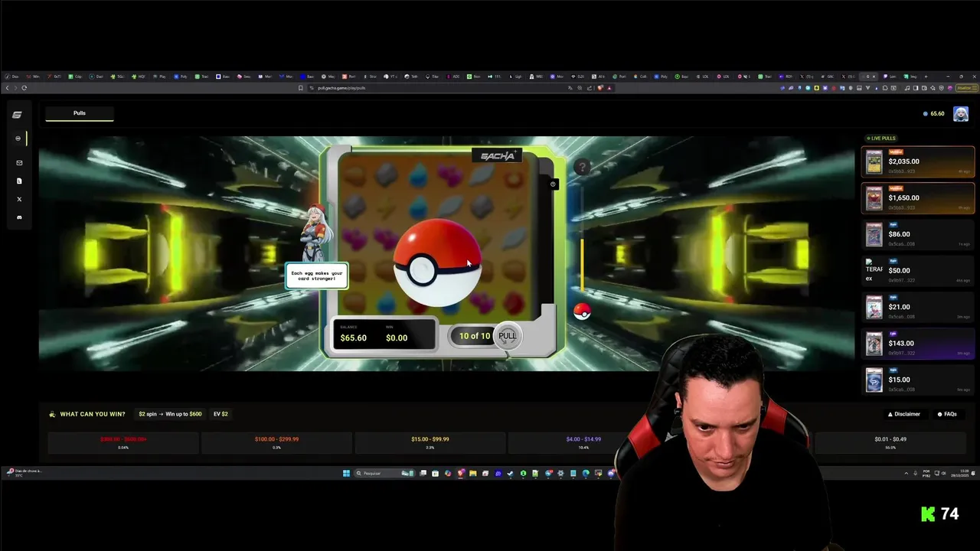Open the Disclaimer link

904,414
